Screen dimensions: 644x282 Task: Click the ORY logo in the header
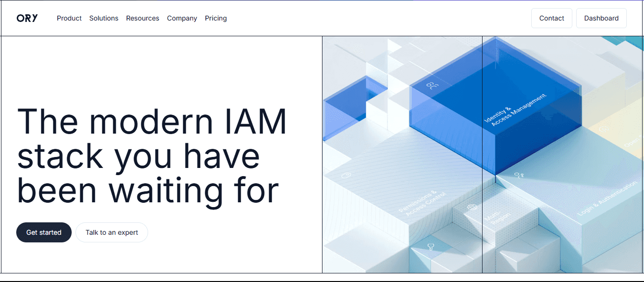click(27, 18)
